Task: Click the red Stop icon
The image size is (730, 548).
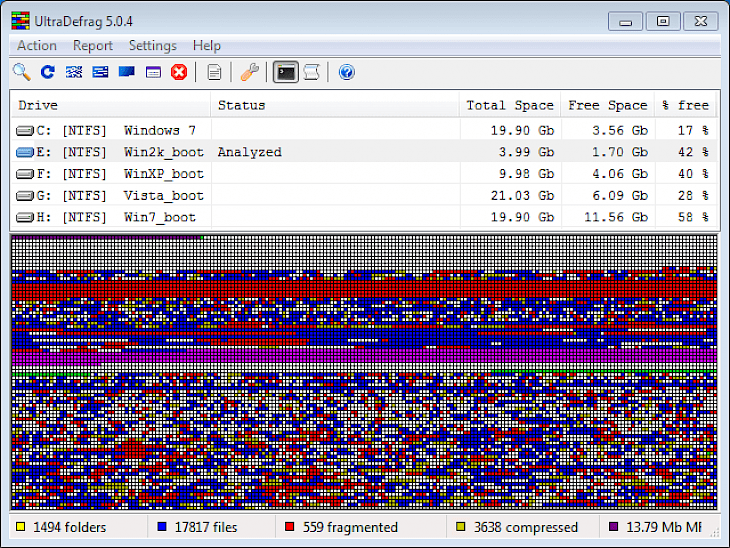Action: pos(179,72)
